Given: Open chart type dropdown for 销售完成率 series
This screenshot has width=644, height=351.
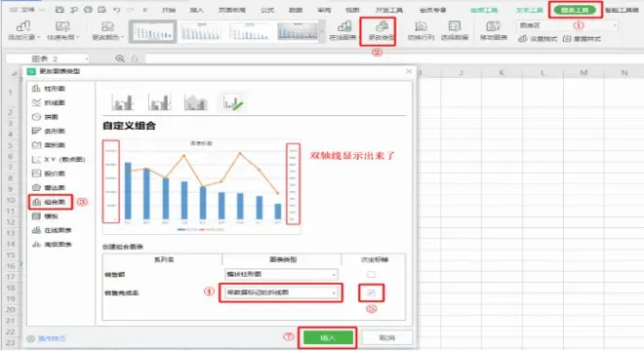Looking at the screenshot, I should [281, 292].
